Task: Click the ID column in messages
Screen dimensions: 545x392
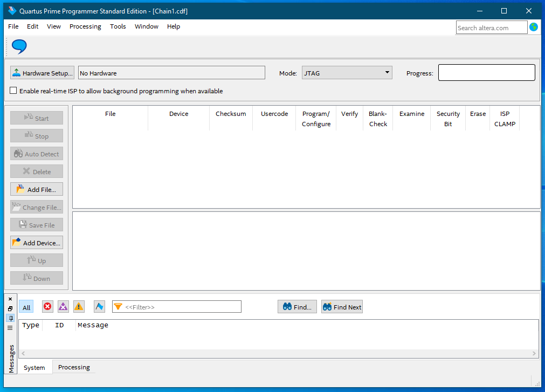Action: (x=59, y=325)
